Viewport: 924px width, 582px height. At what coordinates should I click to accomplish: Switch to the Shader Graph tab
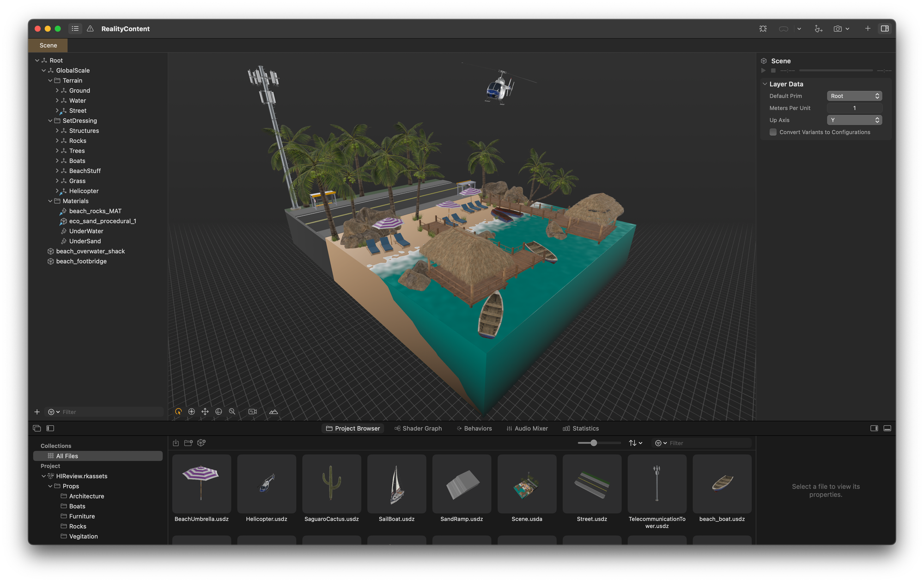click(x=417, y=428)
